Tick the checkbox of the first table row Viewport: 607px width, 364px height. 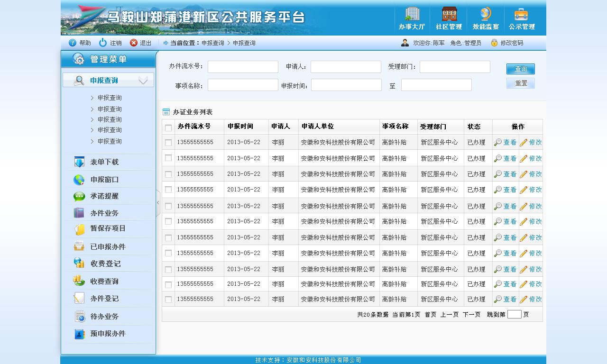168,142
